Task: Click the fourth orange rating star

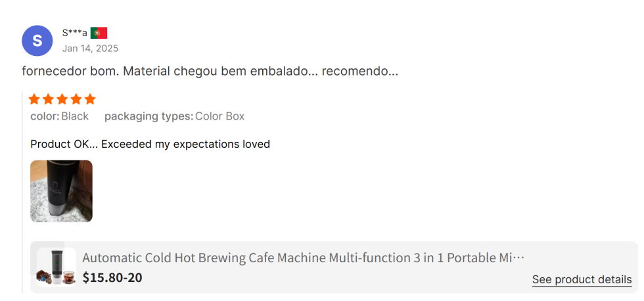Action: [x=76, y=99]
